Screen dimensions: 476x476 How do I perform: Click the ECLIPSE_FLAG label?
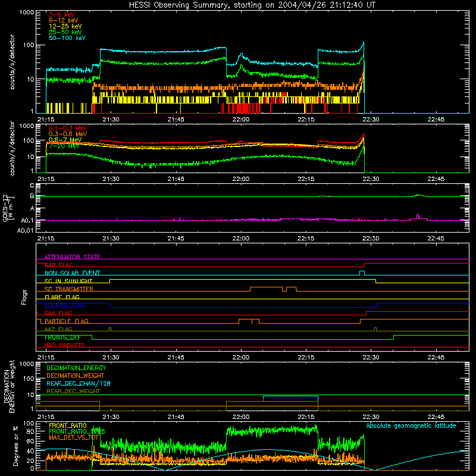pyautogui.click(x=65, y=305)
